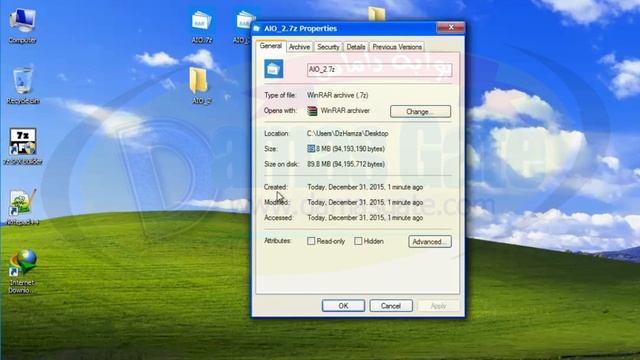Enable the Hidden attribute checkbox
Screen dimensions: 640x360
(x=358, y=241)
